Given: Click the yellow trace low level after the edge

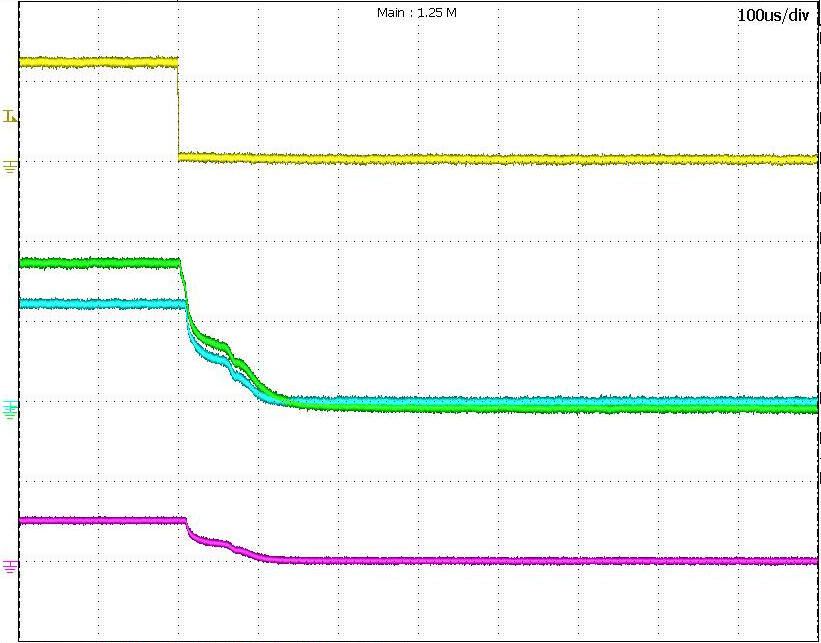Looking at the screenshot, I should click(500, 158).
